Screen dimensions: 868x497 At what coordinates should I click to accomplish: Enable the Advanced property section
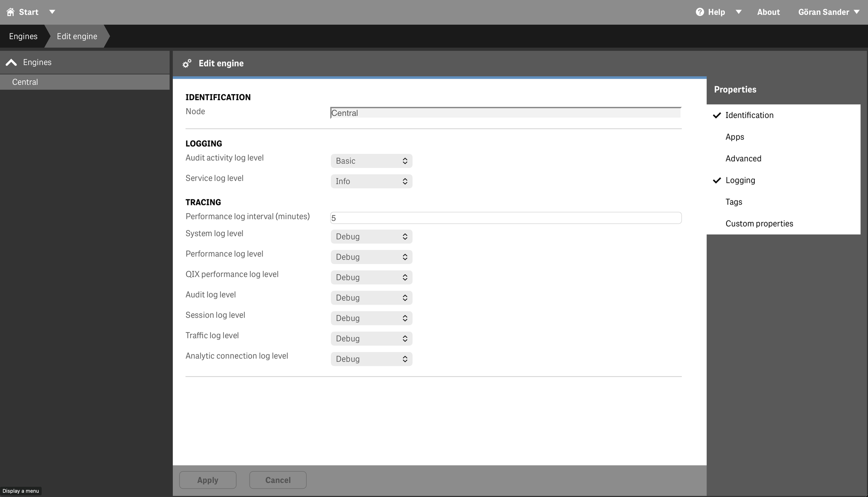[743, 158]
